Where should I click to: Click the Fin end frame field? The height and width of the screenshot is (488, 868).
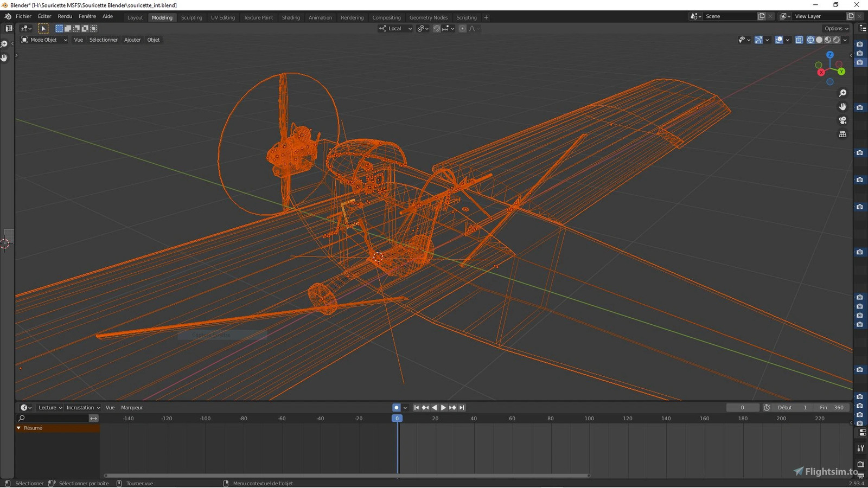[832, 408]
